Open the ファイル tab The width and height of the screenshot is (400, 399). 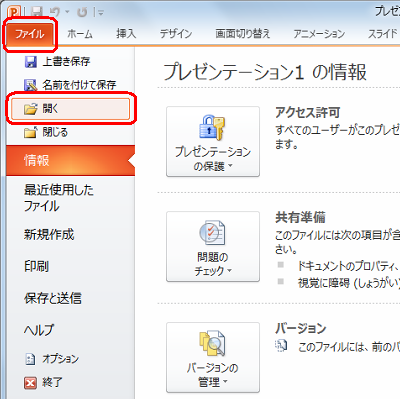click(x=30, y=34)
